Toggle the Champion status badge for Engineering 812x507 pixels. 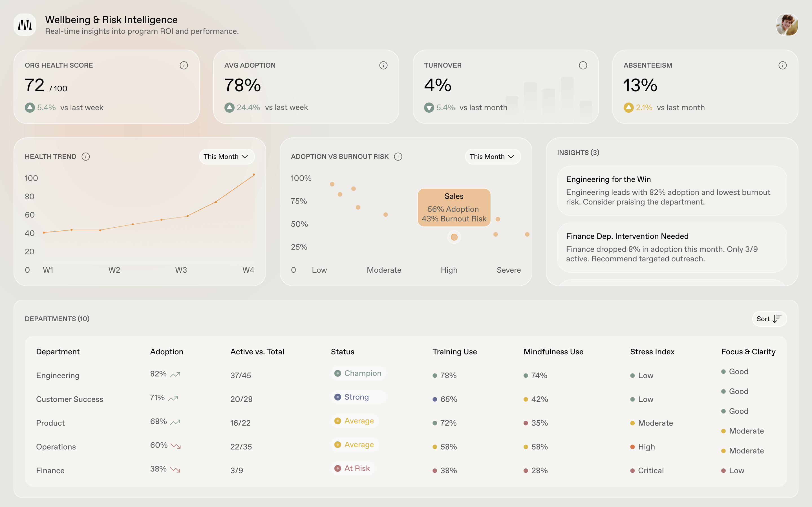click(358, 373)
